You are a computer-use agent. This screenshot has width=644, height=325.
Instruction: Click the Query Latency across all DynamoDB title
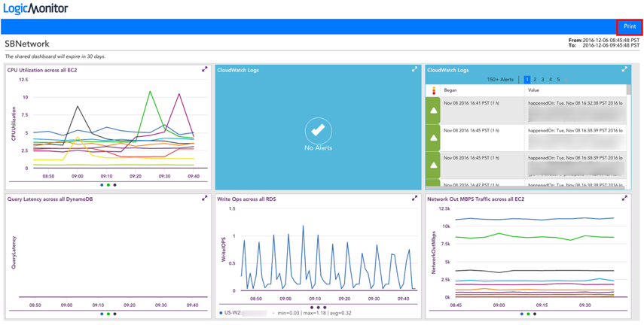tap(52, 199)
